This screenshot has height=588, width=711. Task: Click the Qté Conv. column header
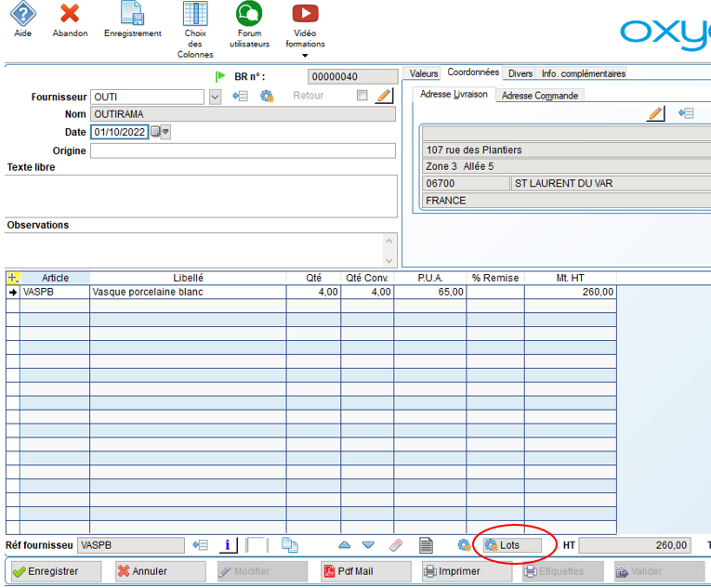click(x=367, y=278)
